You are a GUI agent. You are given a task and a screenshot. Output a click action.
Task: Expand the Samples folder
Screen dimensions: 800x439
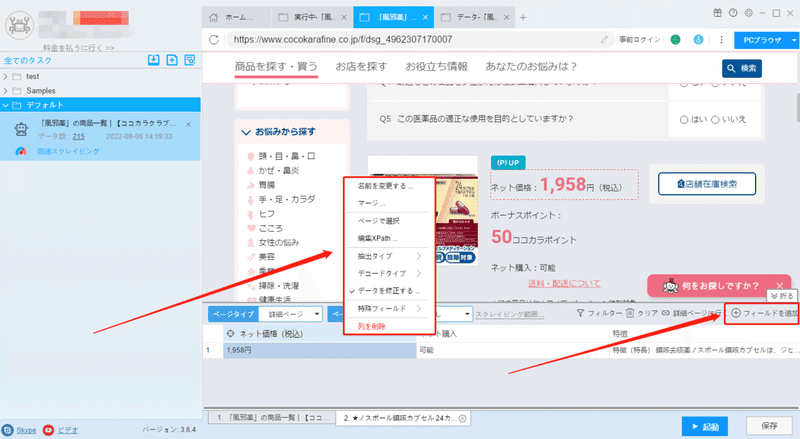coord(6,91)
